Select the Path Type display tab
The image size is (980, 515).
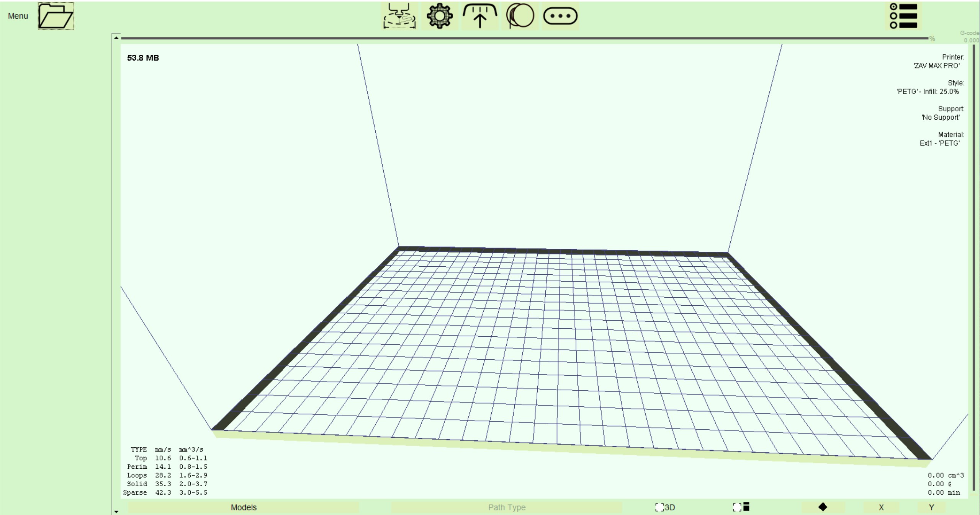506,507
